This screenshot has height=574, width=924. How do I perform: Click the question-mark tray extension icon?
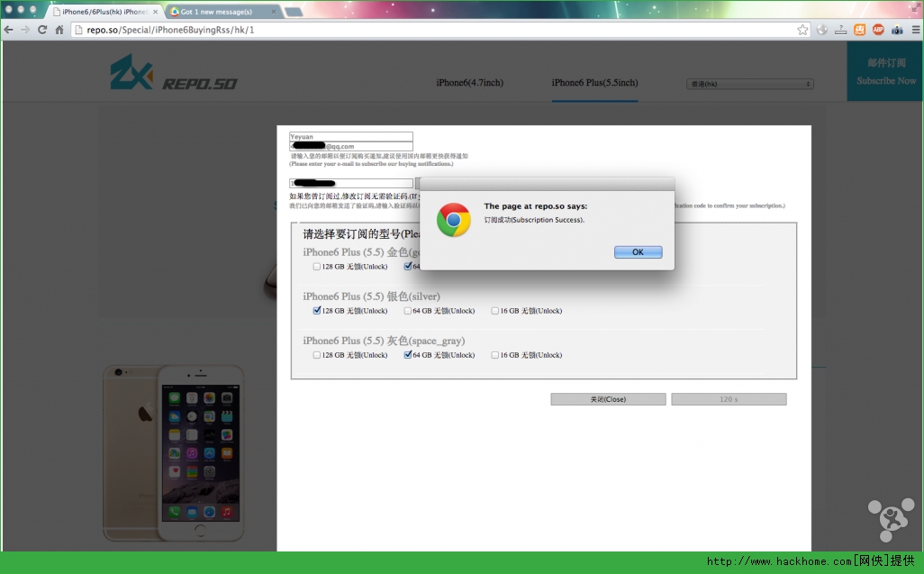841,30
